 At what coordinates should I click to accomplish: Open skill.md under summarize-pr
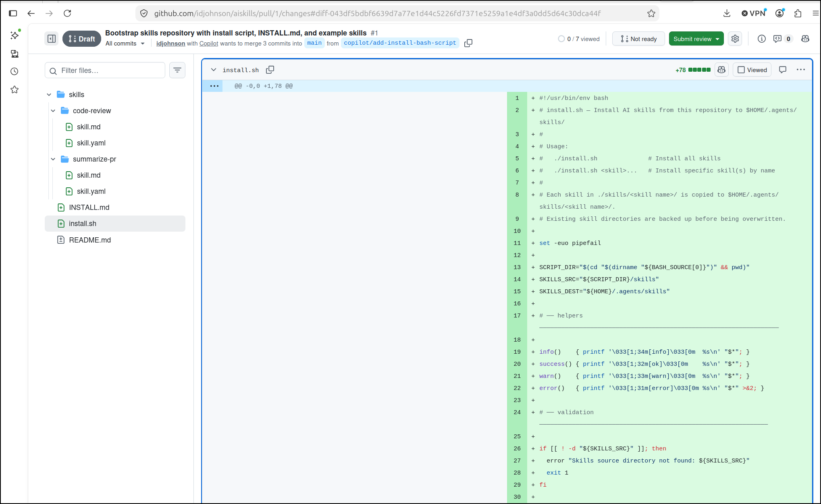click(x=89, y=175)
